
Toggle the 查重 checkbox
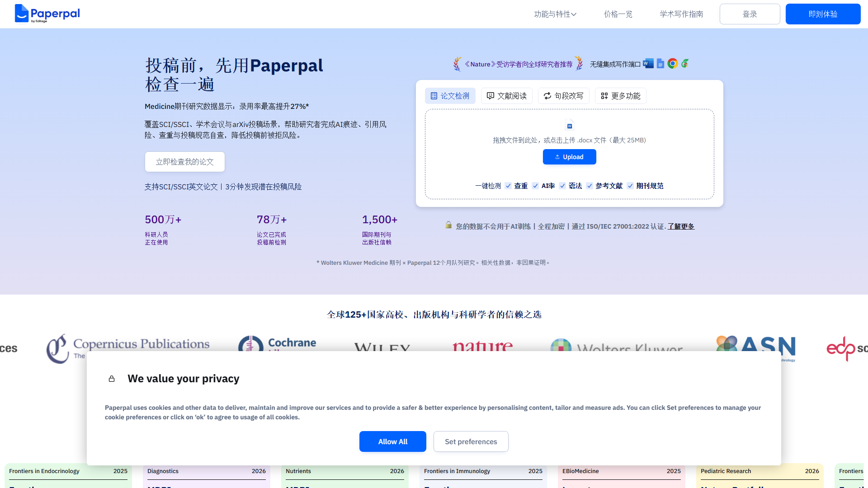(508, 186)
